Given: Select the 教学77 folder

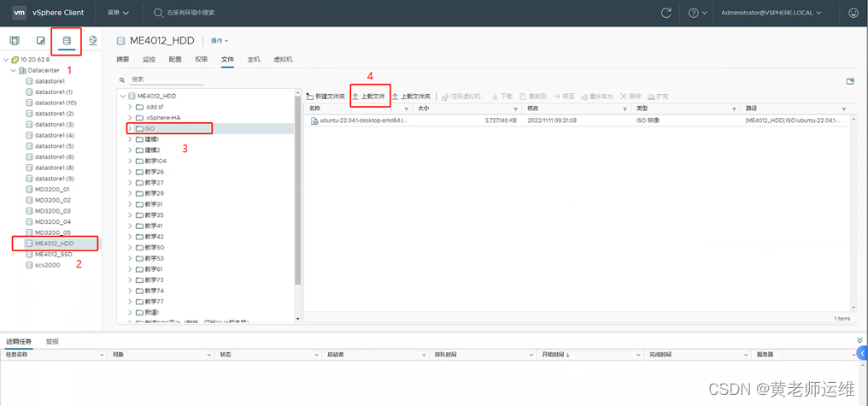Looking at the screenshot, I should 155,302.
